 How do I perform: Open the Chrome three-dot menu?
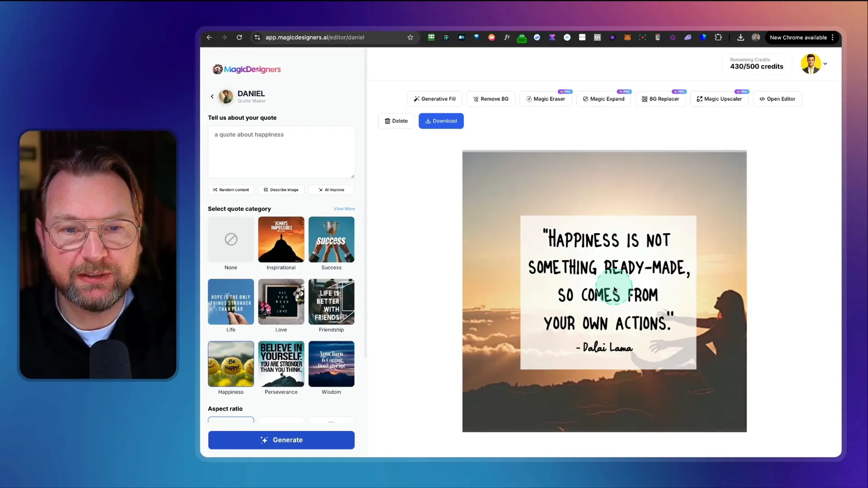pyautogui.click(x=833, y=37)
